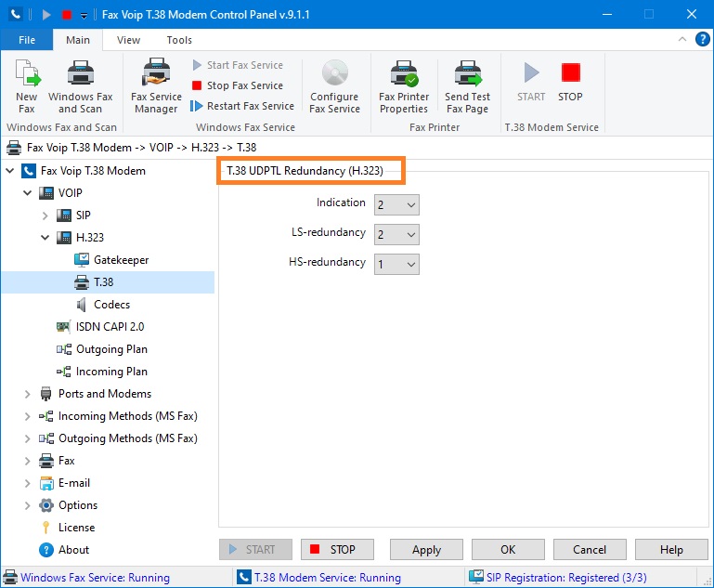
Task: Expand Ports and Modems node
Action: coord(27,394)
